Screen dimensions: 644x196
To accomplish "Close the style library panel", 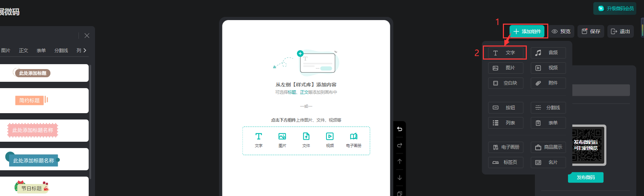I will [87, 36].
